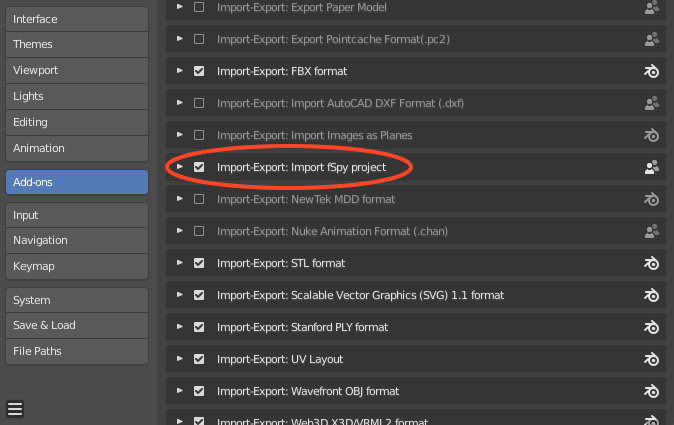Image resolution: width=674 pixels, height=425 pixels.
Task: Go to Editing preferences section
Action: click(x=77, y=122)
